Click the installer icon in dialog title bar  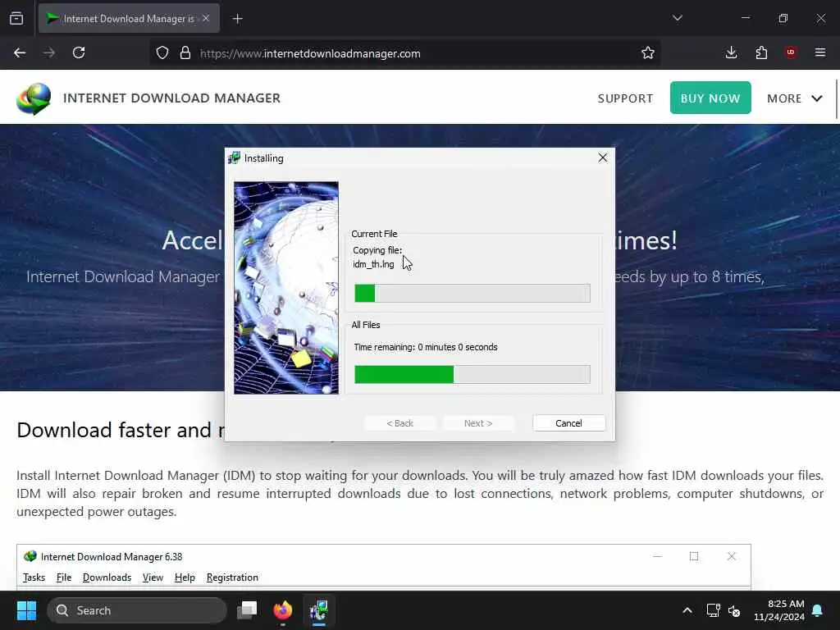234,158
